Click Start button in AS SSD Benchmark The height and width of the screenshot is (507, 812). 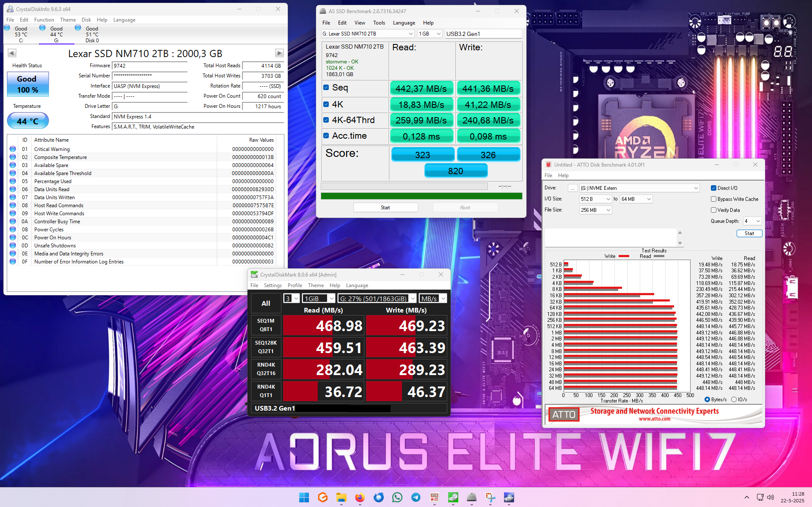[385, 208]
